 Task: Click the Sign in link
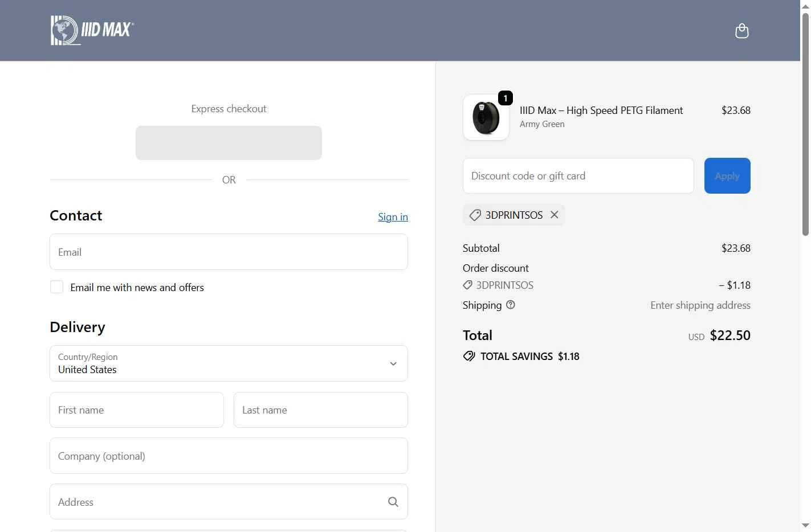pos(393,217)
